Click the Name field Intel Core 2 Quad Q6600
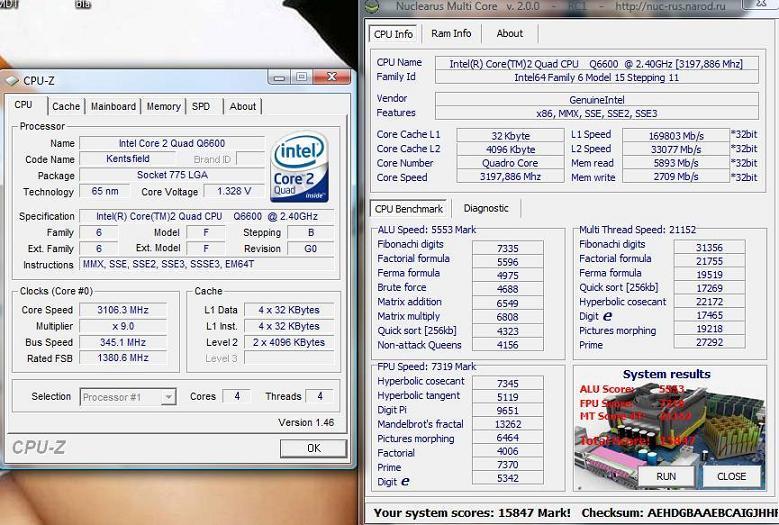This screenshot has height=525, width=779. [x=171, y=143]
